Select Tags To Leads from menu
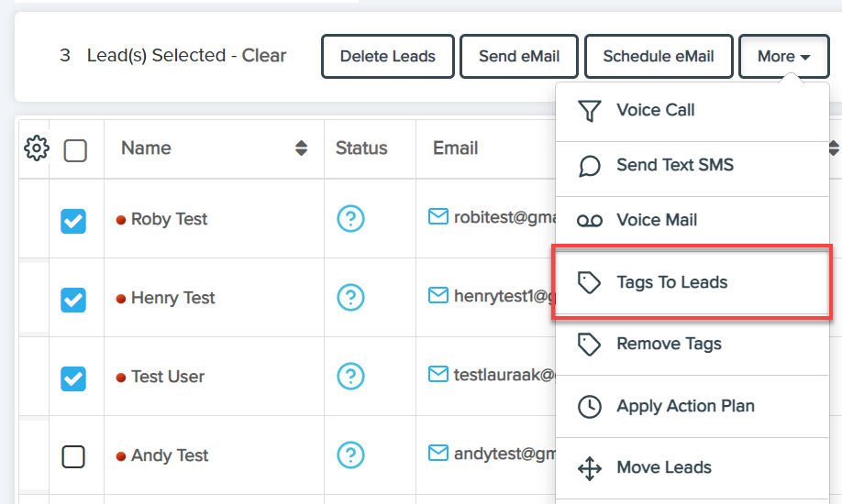Image resolution: width=842 pixels, height=504 pixels. click(x=671, y=283)
